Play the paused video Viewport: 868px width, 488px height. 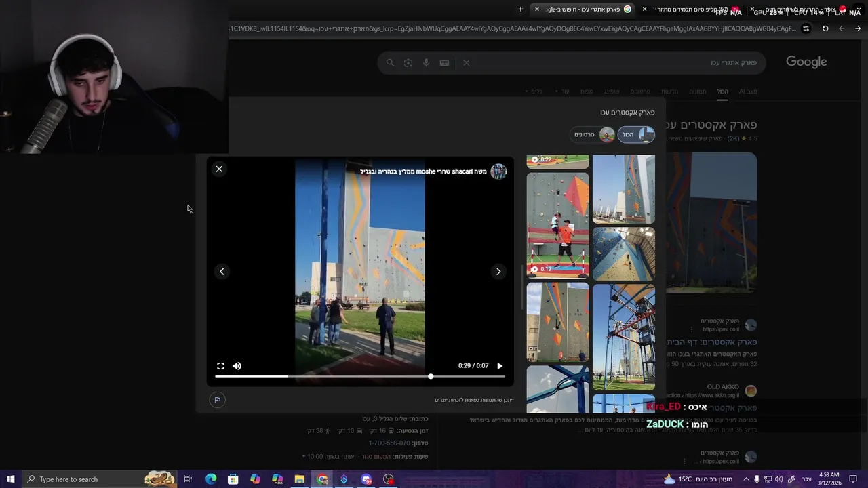pyautogui.click(x=500, y=366)
